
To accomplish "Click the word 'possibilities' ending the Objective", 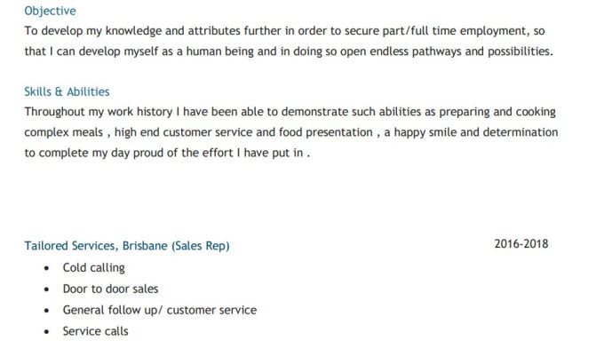I will (519, 51).
